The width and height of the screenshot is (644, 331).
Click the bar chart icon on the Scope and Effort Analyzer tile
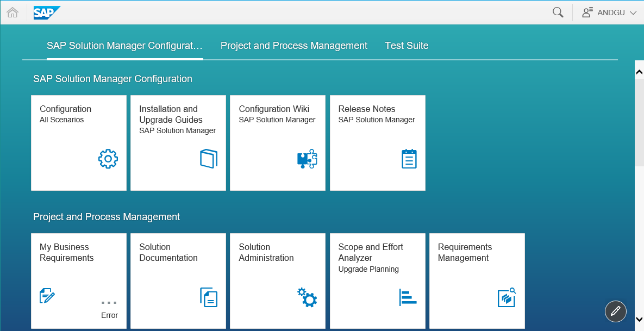[x=408, y=297]
